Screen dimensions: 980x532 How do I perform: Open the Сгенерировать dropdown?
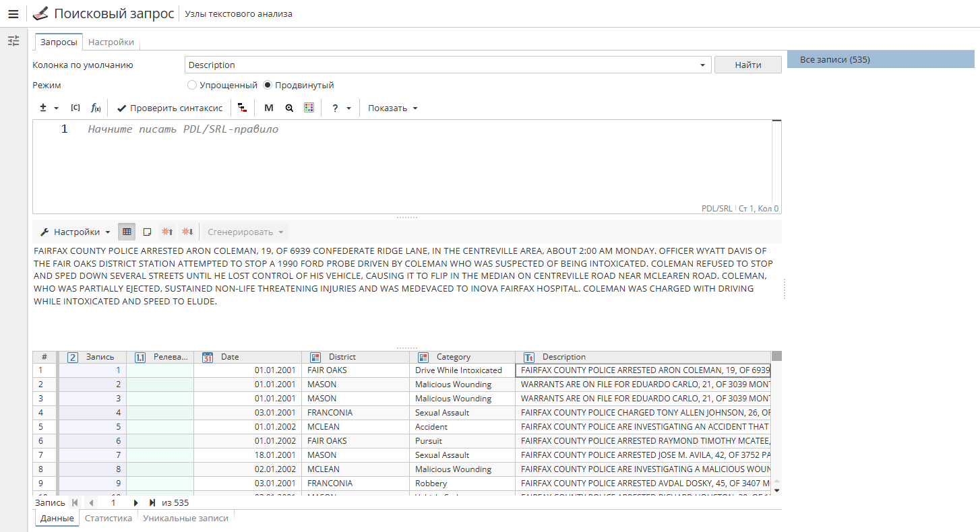tap(245, 232)
